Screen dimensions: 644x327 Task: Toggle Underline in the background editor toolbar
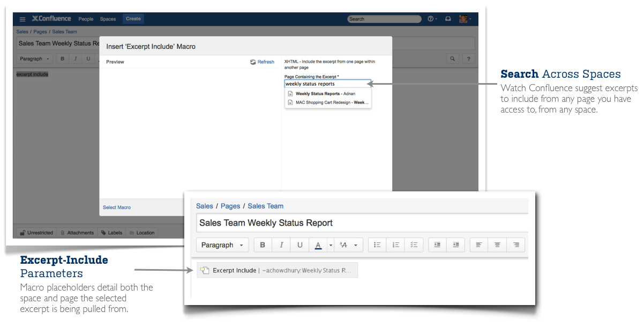[x=88, y=59]
